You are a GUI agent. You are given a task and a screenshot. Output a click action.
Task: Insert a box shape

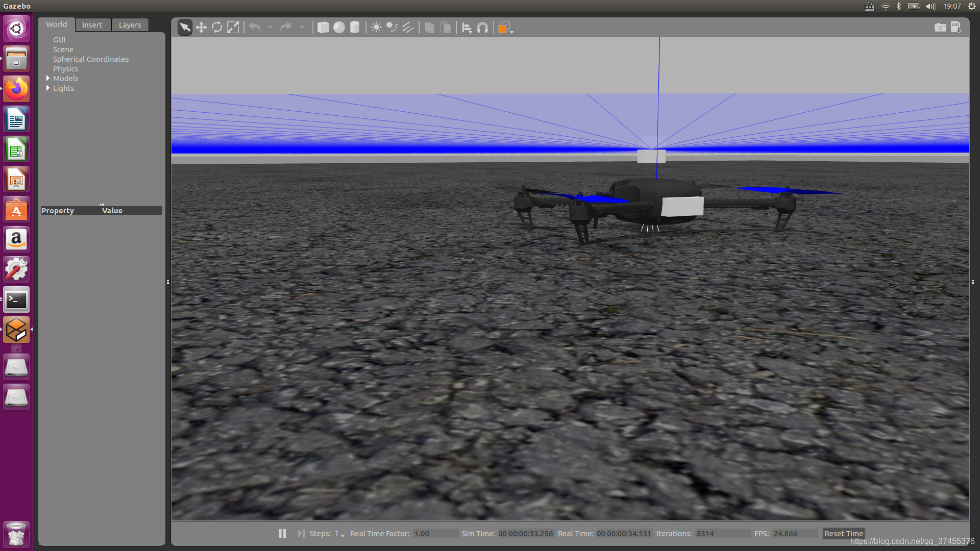pyautogui.click(x=323, y=27)
